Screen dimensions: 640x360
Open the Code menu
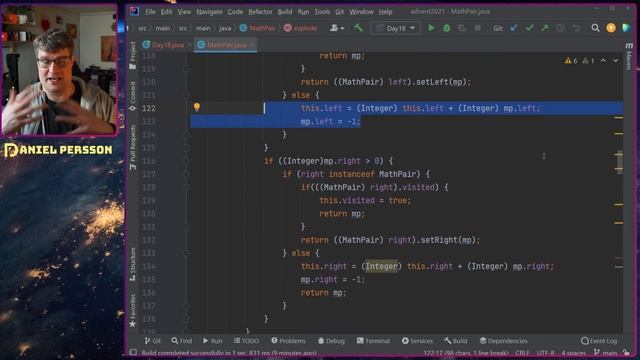235,11
